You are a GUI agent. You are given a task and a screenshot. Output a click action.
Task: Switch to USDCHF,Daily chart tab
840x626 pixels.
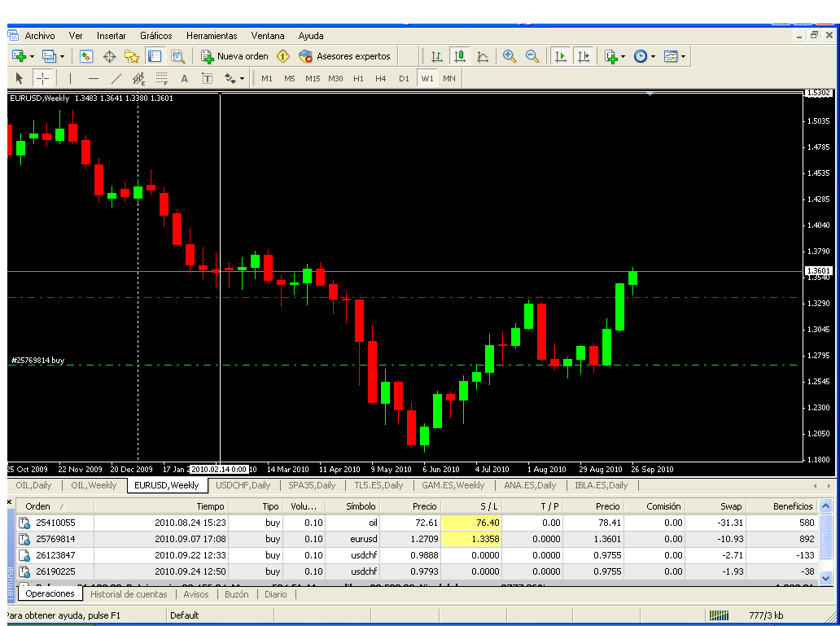(243, 485)
